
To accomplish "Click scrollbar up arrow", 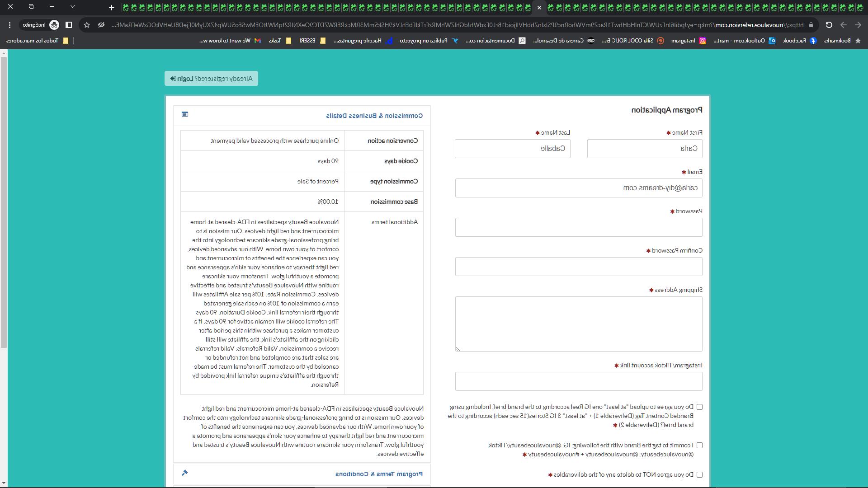I will click(x=4, y=53).
